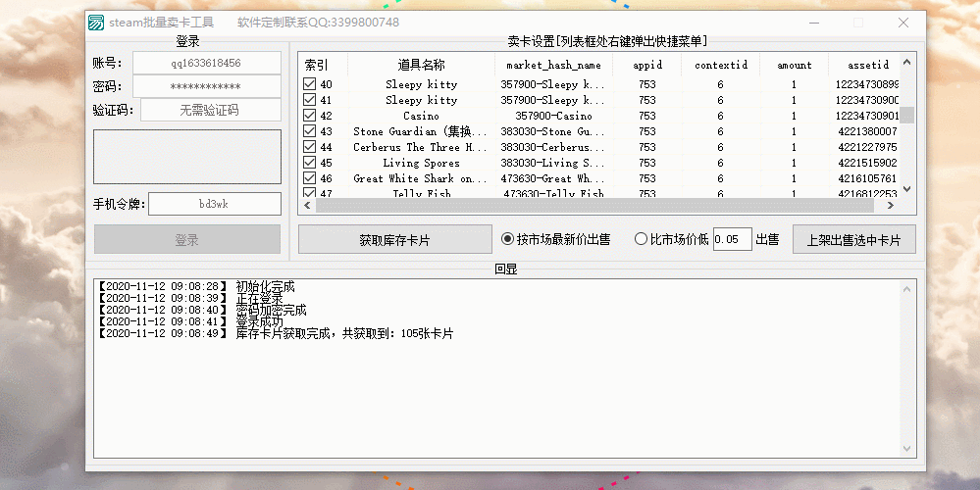Uncheck row 44 Cerberus checkbox

pos(309,147)
